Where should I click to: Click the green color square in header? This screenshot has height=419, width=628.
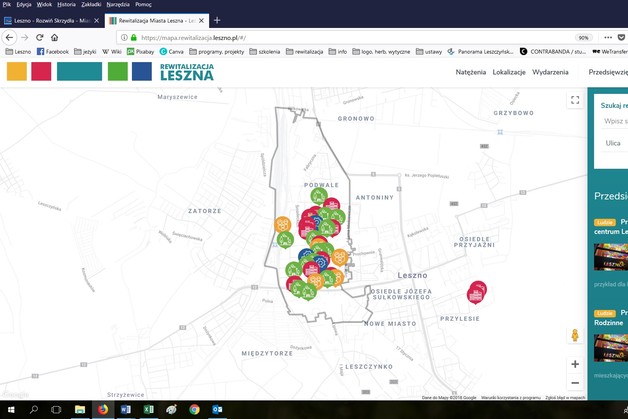point(118,72)
